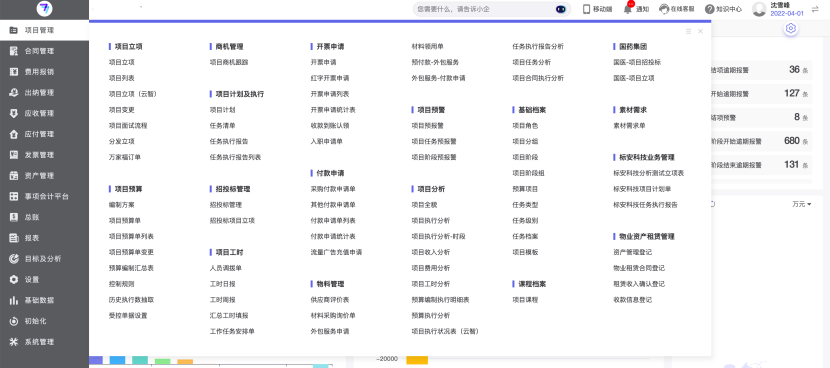Open 项目课程 link

pos(525,300)
